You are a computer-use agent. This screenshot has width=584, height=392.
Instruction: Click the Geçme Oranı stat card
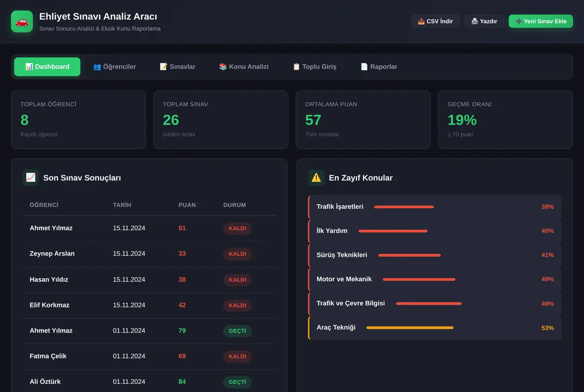click(x=505, y=120)
